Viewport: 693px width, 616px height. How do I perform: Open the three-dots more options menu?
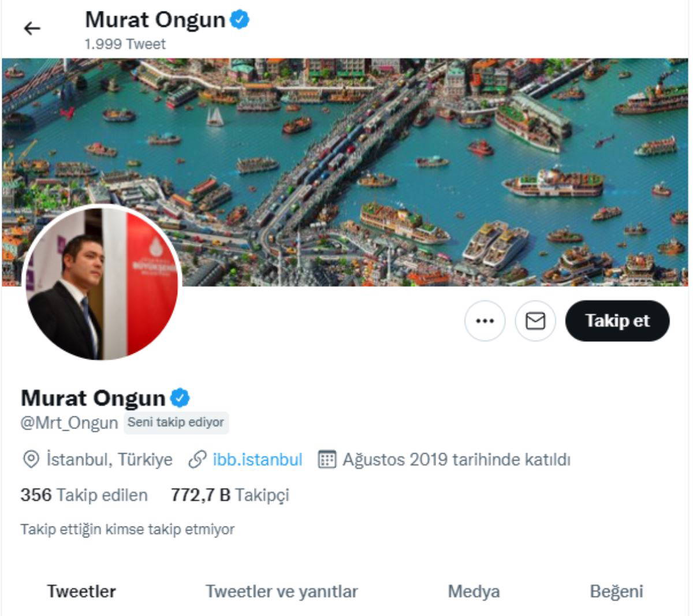coord(485,320)
